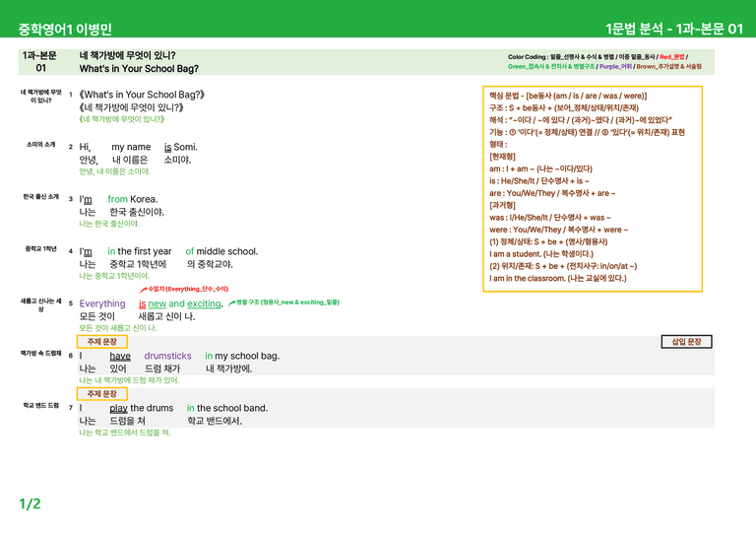Click the gloss '드럼 채가'
The height and width of the screenshot is (535, 756).
[163, 368]
